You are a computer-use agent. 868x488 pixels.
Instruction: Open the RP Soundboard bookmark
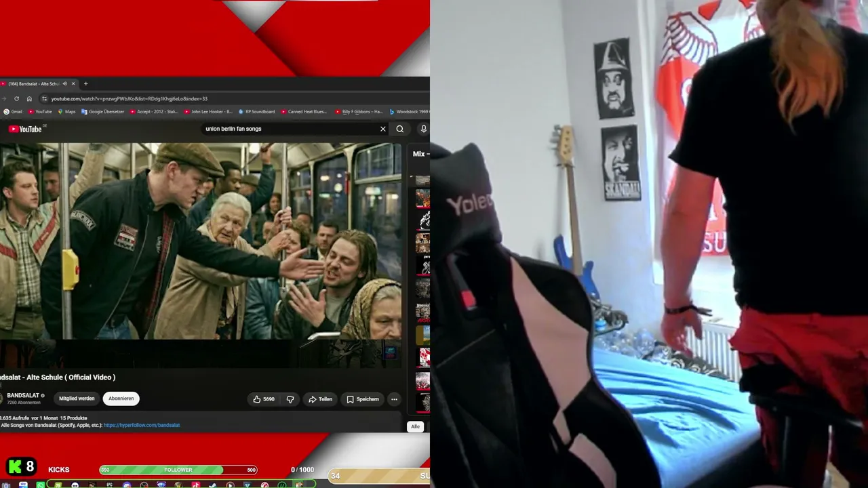256,112
